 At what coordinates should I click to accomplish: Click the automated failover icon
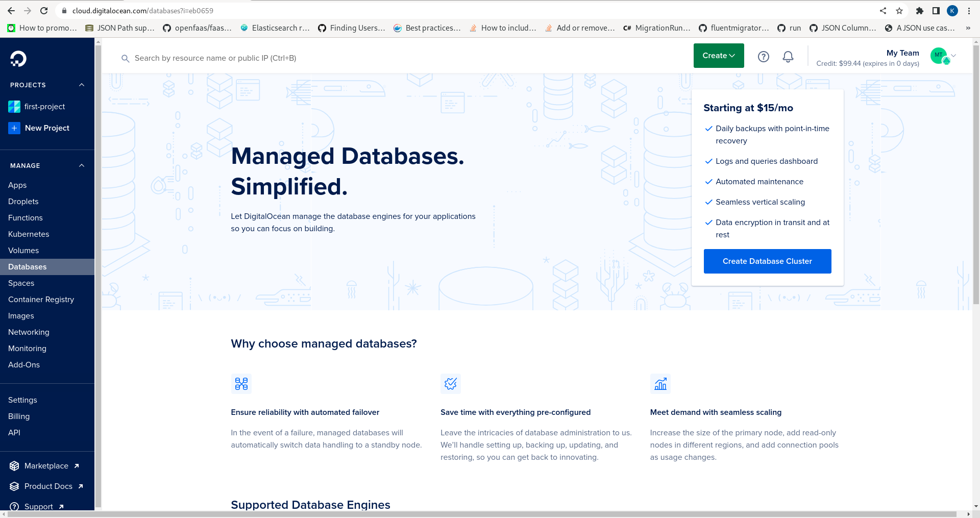(241, 384)
